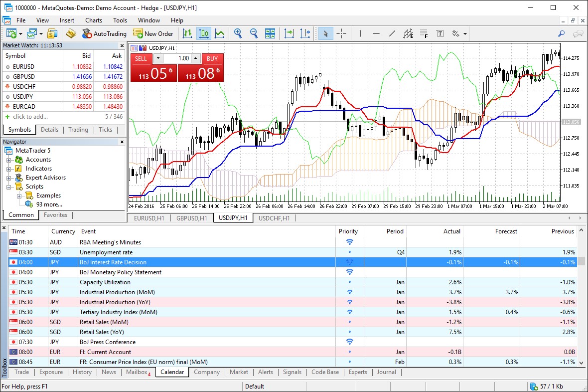This screenshot has width=588, height=392.
Task: Zoom out of the chart
Action: [x=253, y=33]
